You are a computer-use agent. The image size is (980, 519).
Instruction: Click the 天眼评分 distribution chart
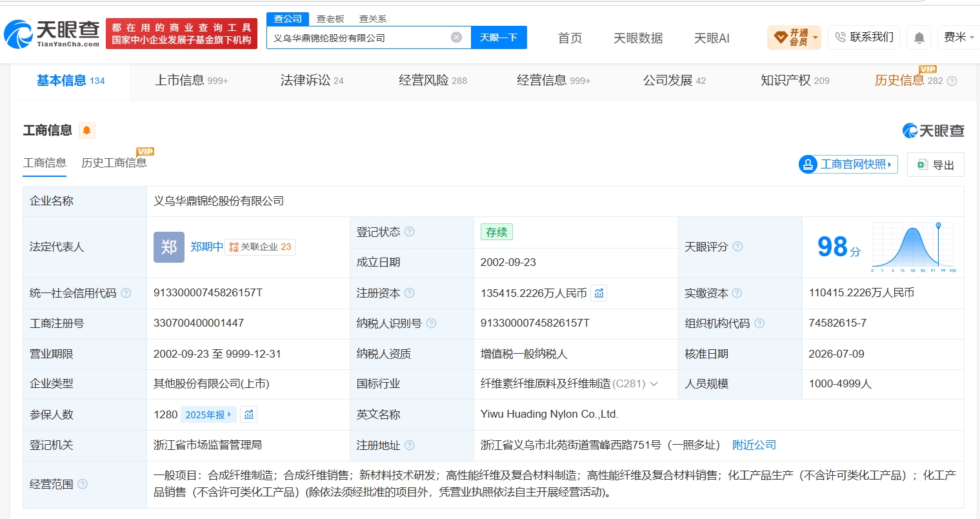(914, 247)
